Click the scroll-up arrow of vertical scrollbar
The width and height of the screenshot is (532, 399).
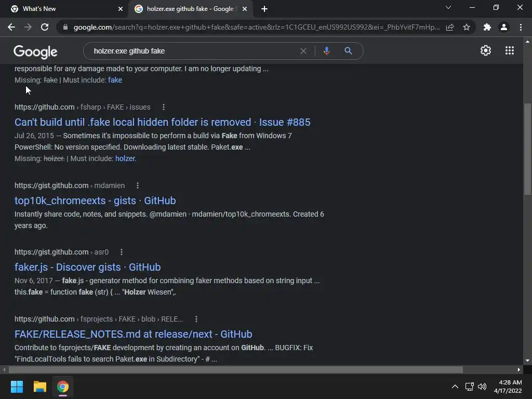[x=527, y=42]
